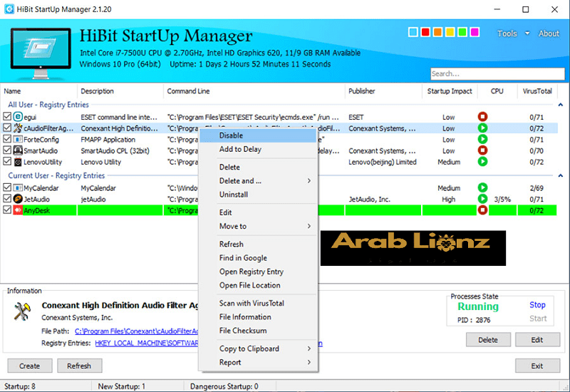Click the Delete button in Information panel

pyautogui.click(x=488, y=340)
